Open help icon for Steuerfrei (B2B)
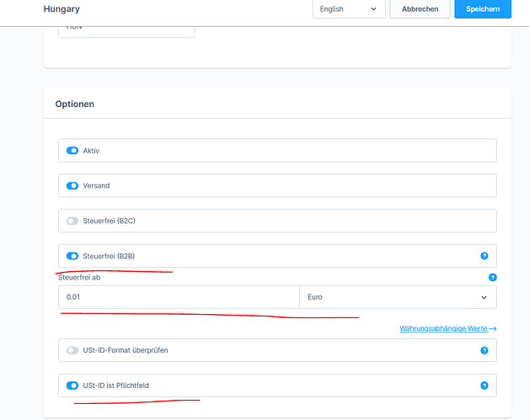The image size is (529, 420). click(484, 256)
